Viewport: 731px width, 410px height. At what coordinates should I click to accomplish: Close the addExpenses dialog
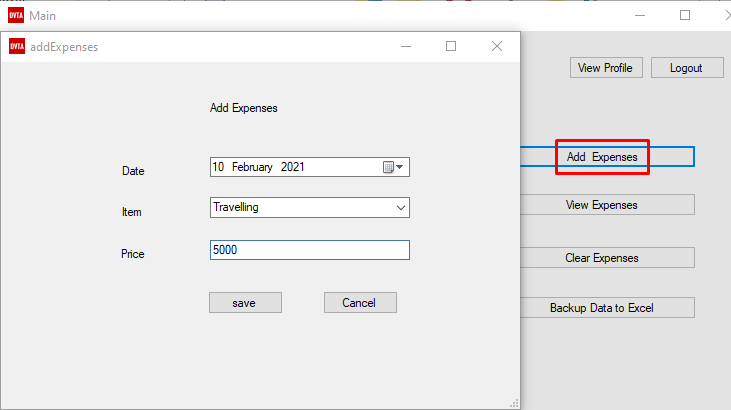tap(497, 46)
